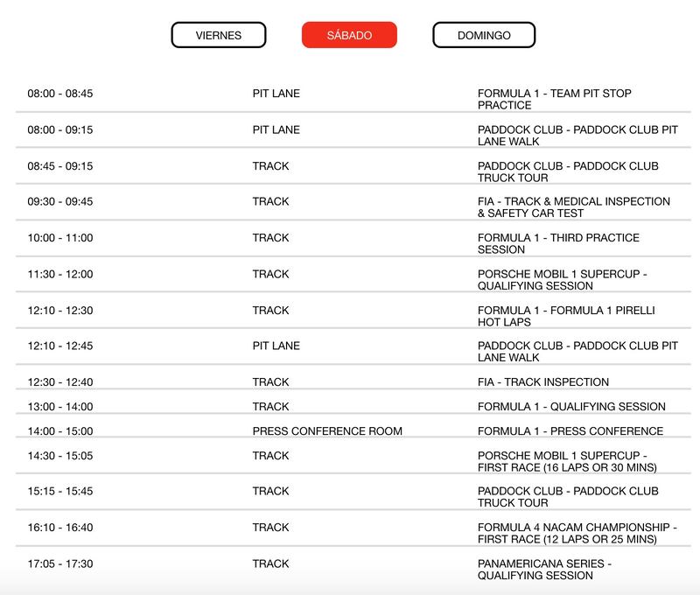Click TRACK in the 15:15 - 15:45 row

click(x=270, y=491)
